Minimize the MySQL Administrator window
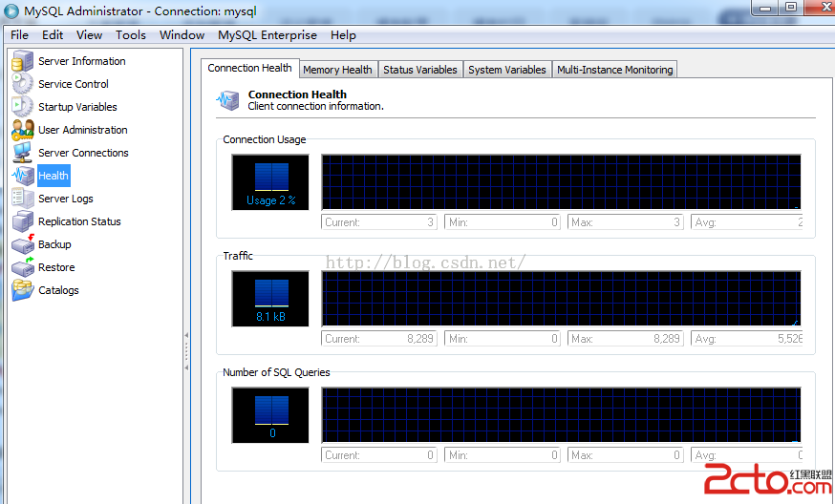Viewport: 835px width, 504px height. [765, 8]
